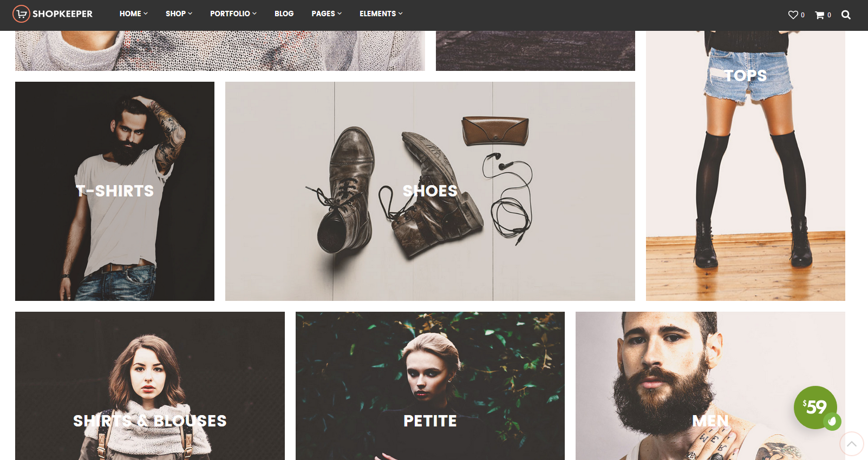Viewport: 868px width, 460px height.
Task: Click the small green leaf badge icon
Action: point(832,421)
